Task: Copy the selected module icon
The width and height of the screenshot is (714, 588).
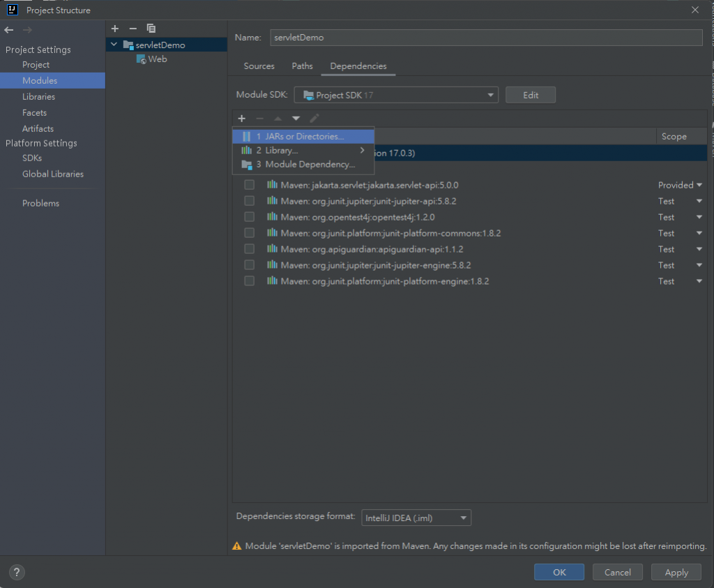Action: point(151,29)
